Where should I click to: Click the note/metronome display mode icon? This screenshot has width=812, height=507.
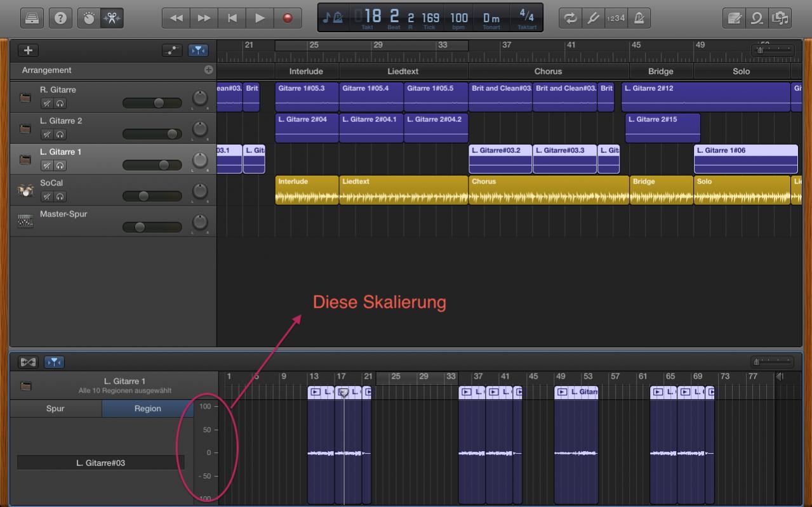pos(333,18)
